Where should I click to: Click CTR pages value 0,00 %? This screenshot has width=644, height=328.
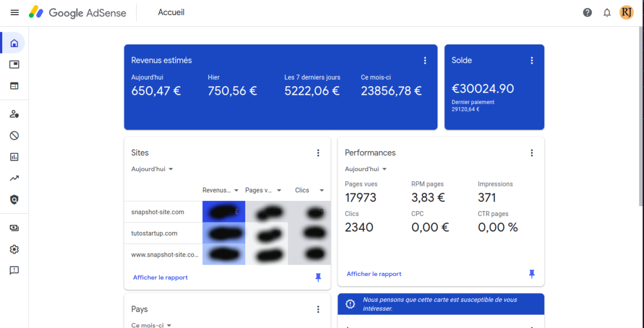pos(498,227)
